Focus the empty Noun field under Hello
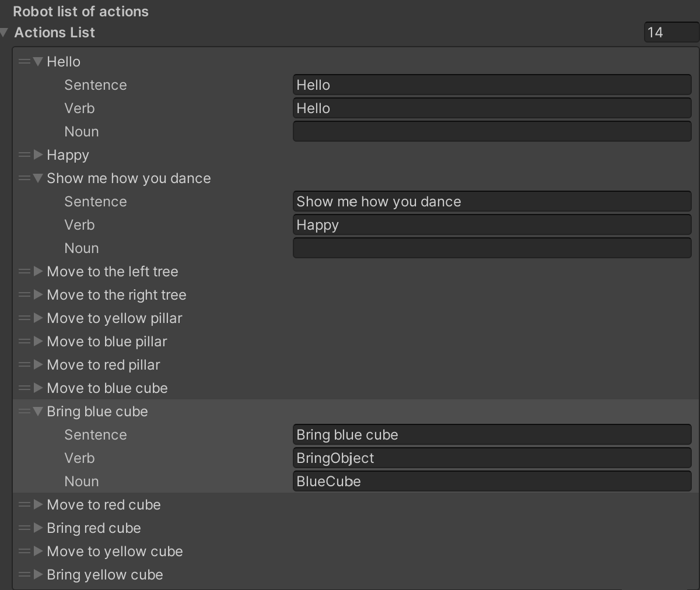The height and width of the screenshot is (590, 700). tap(491, 131)
